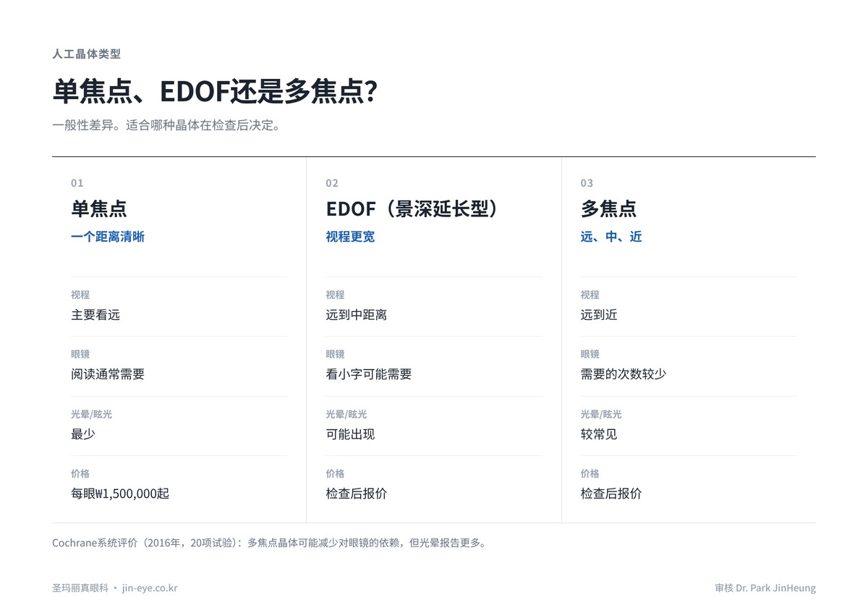This screenshot has height=616, width=868.
Task: Click the number 02
Action: coord(332,183)
